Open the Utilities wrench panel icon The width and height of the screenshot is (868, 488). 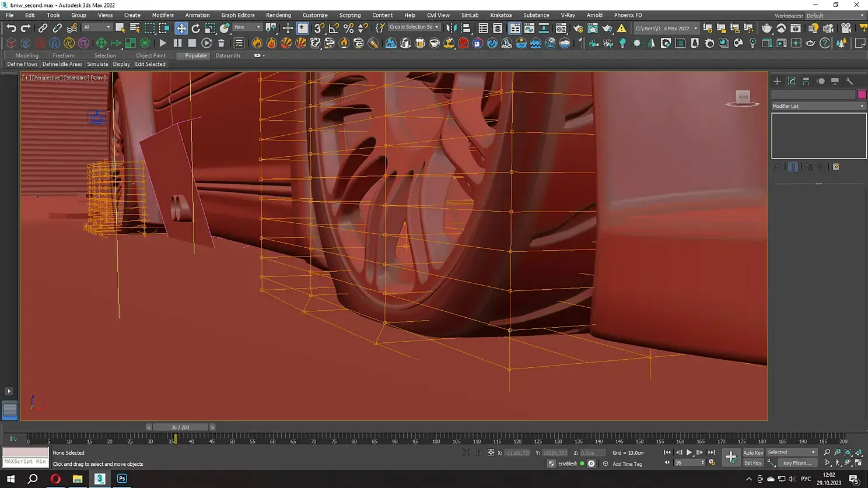(x=849, y=81)
